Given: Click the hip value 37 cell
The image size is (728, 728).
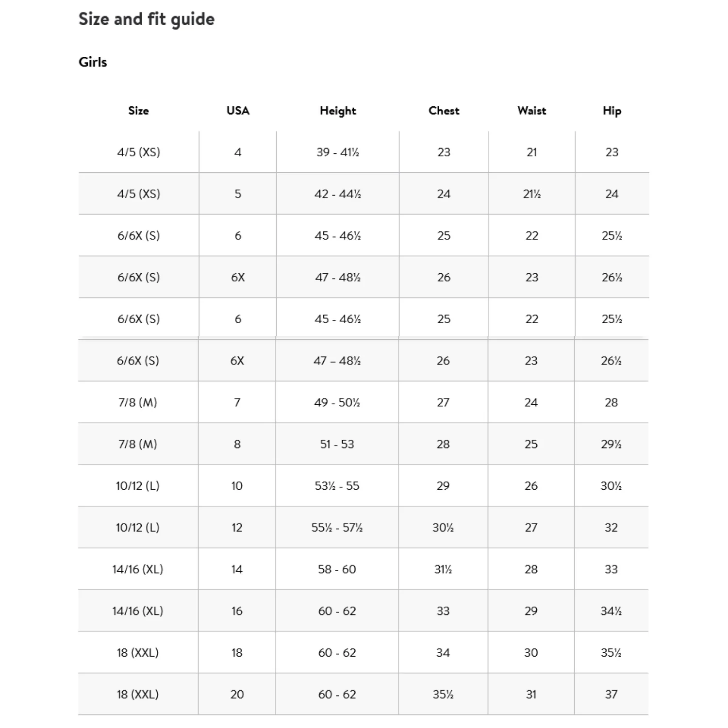Looking at the screenshot, I should point(611,695).
